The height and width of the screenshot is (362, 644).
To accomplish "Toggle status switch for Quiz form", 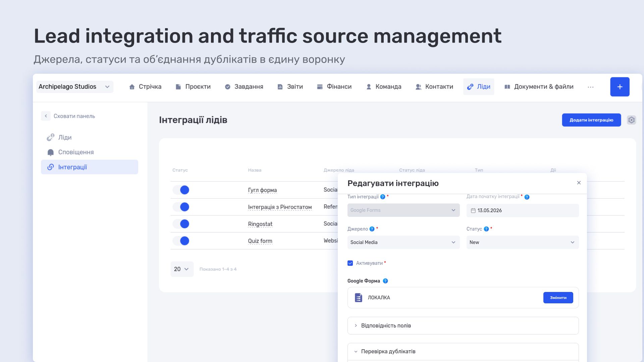I will (x=181, y=241).
